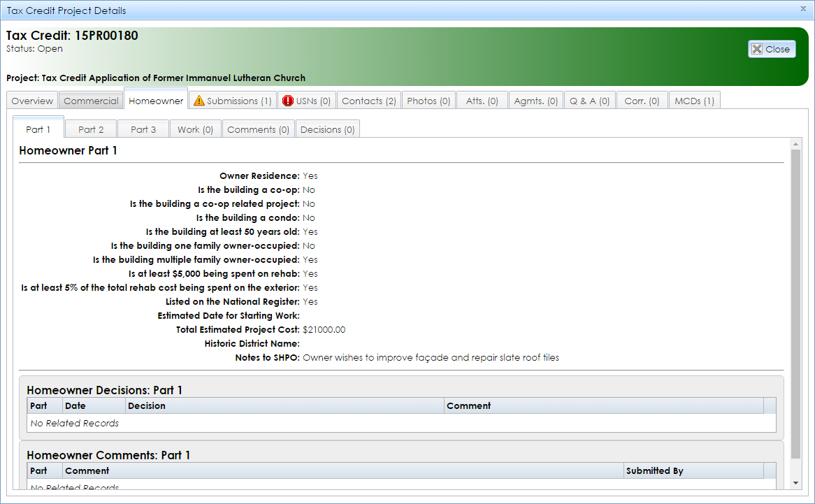The width and height of the screenshot is (815, 504).
Task: Click the Homeowner Decisions: Part 1 heading
Action: click(104, 390)
